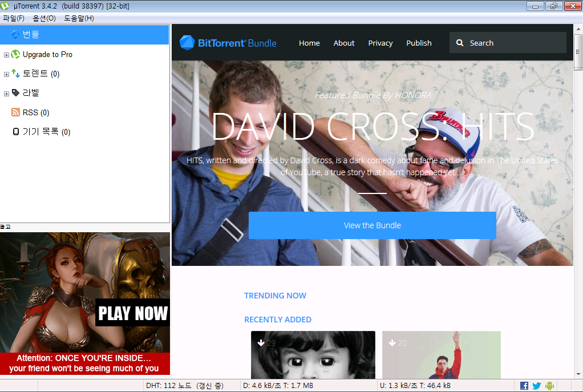Click DAVID CROSS: HITS headline

[373, 127]
